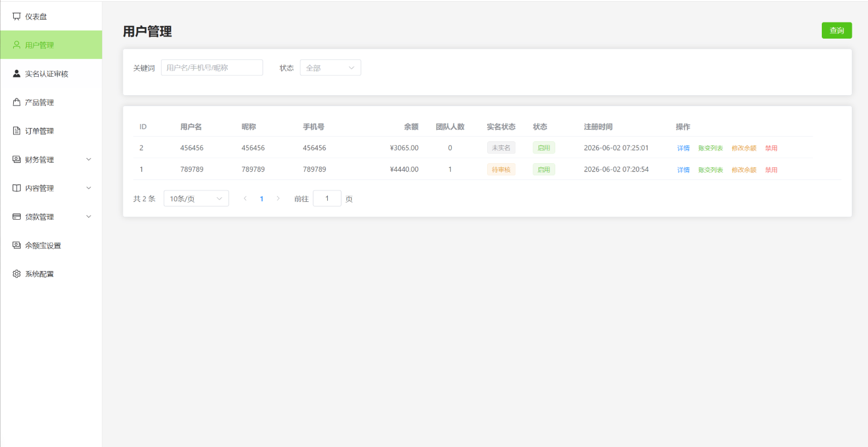
Task: Open 详情 for user 789789
Action: click(x=683, y=170)
